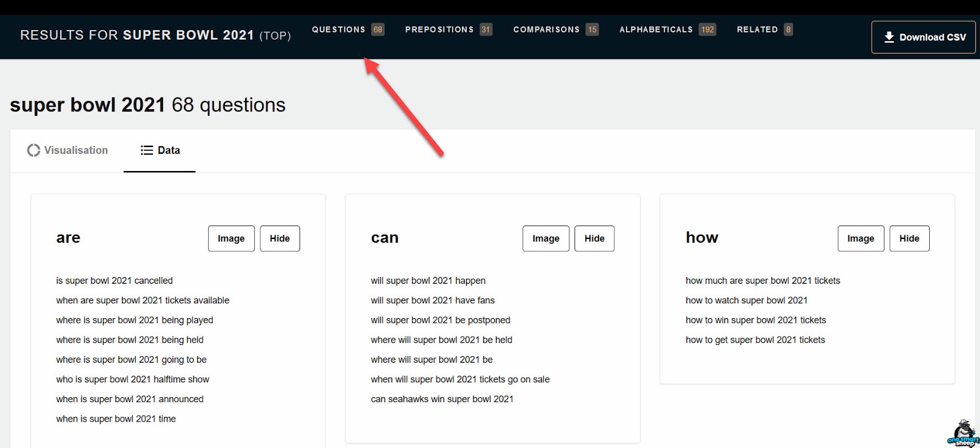Hide the 'can' questions card
The height and width of the screenshot is (448, 980).
click(x=594, y=238)
